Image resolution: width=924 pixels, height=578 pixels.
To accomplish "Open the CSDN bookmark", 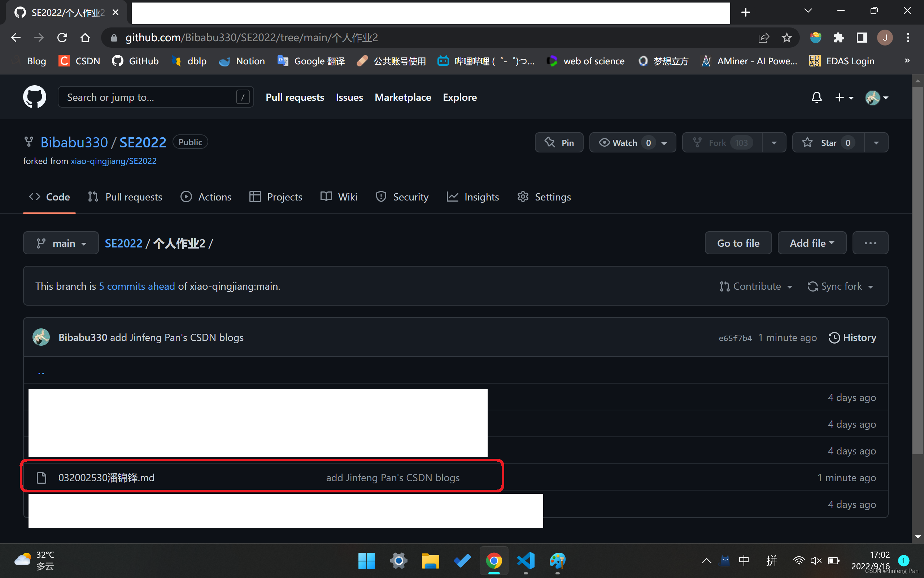I will pyautogui.click(x=79, y=61).
